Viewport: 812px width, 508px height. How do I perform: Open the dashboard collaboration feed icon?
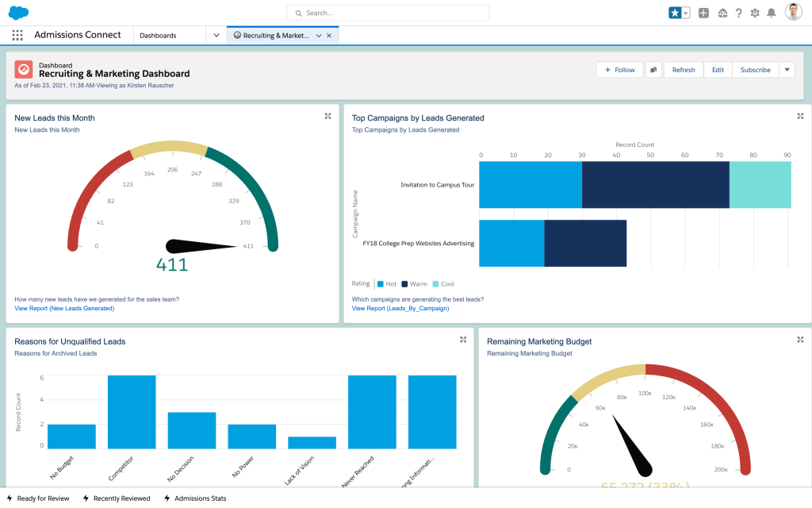tap(653, 70)
